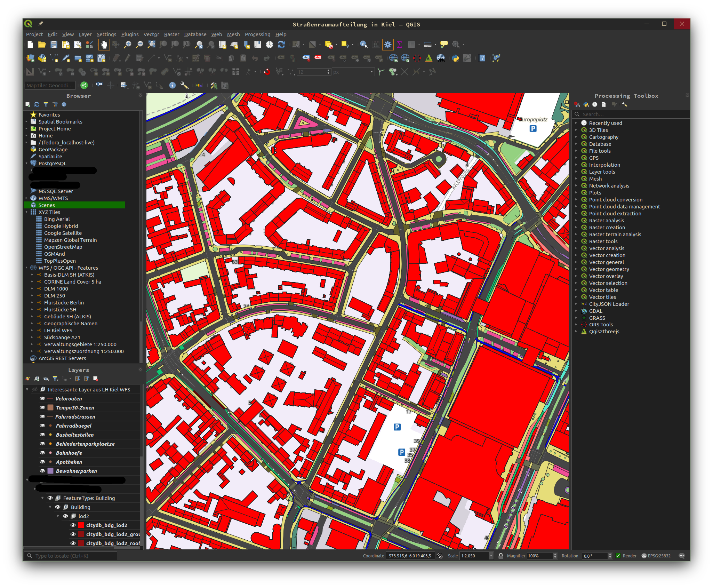Click the EPSG:25832 CRS button
Screen dimensions: 713x588
coord(656,556)
